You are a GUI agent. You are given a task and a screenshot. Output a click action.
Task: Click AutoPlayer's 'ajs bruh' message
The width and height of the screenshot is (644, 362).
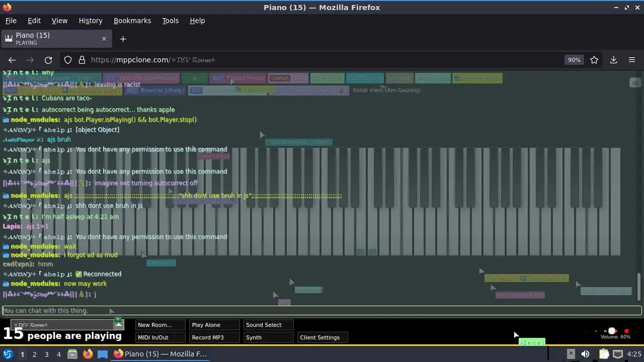(x=58, y=139)
